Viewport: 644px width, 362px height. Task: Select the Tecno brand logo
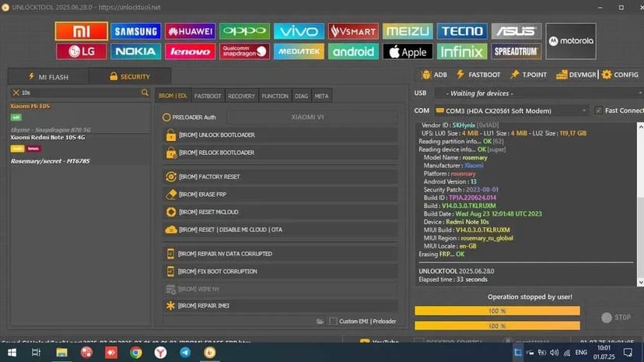pyautogui.click(x=462, y=31)
